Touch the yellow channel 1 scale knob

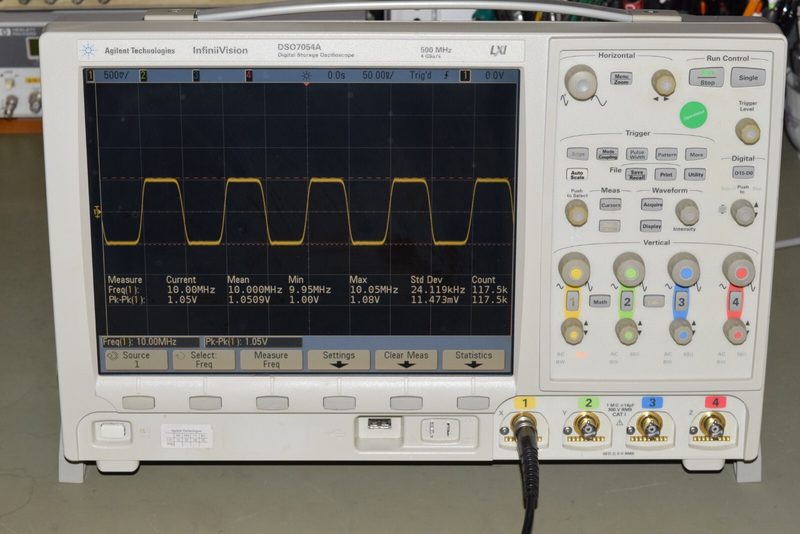pos(574,270)
